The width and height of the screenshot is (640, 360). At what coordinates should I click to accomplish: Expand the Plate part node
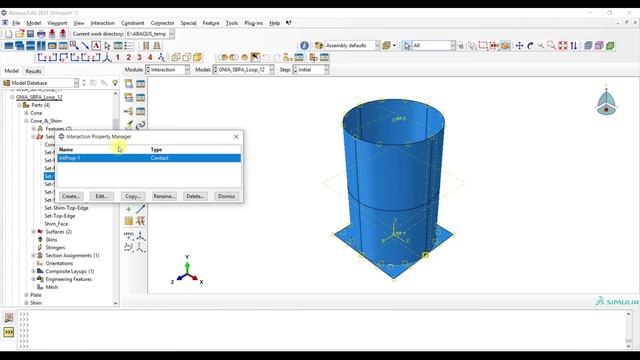click(27, 295)
